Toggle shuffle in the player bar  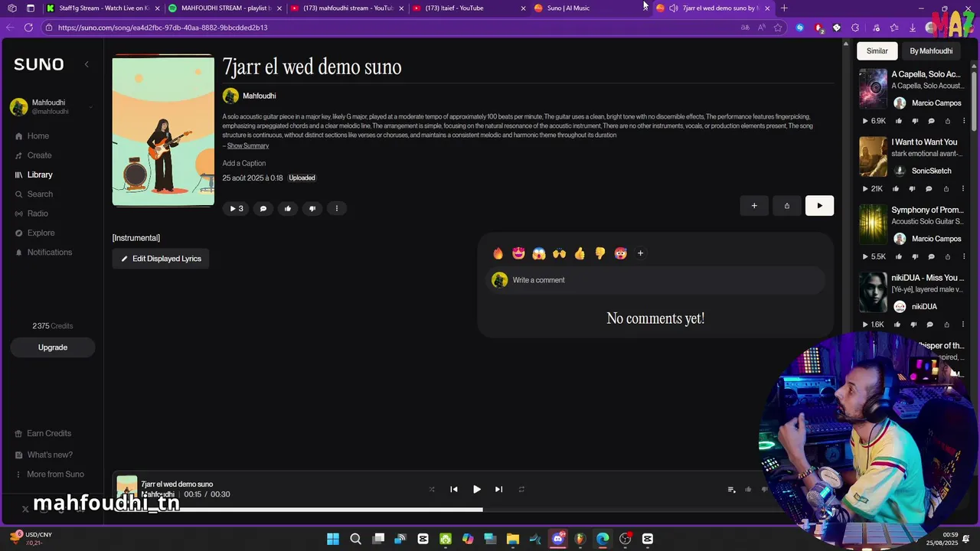432,490
